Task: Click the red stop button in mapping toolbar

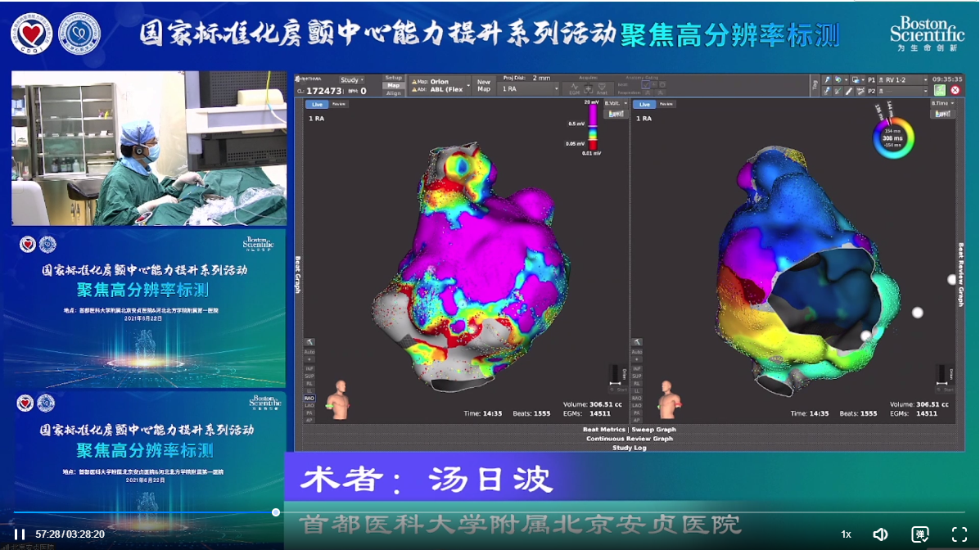Action: pyautogui.click(x=955, y=90)
